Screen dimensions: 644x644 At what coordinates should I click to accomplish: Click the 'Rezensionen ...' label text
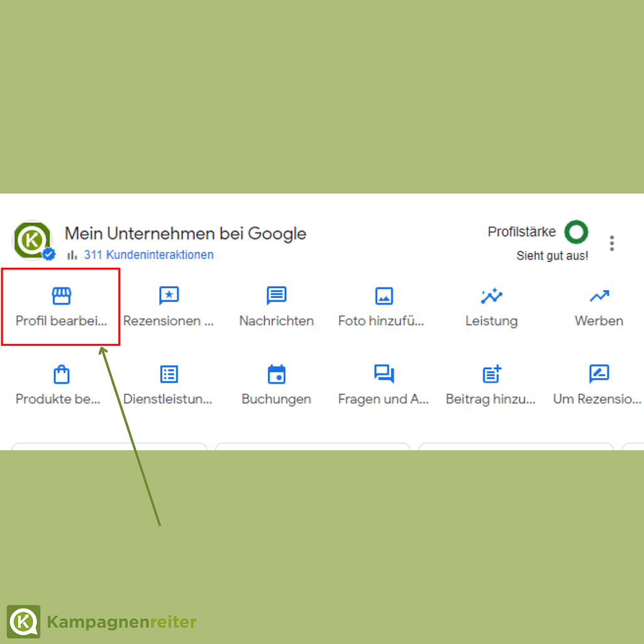click(169, 321)
